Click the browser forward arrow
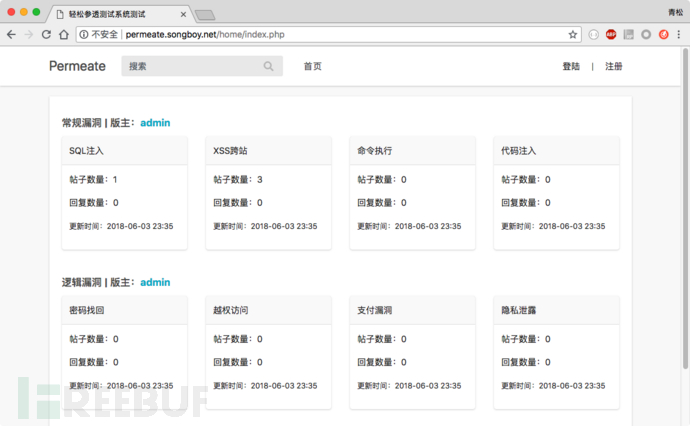Viewport: 690px width, 426px height. point(28,34)
